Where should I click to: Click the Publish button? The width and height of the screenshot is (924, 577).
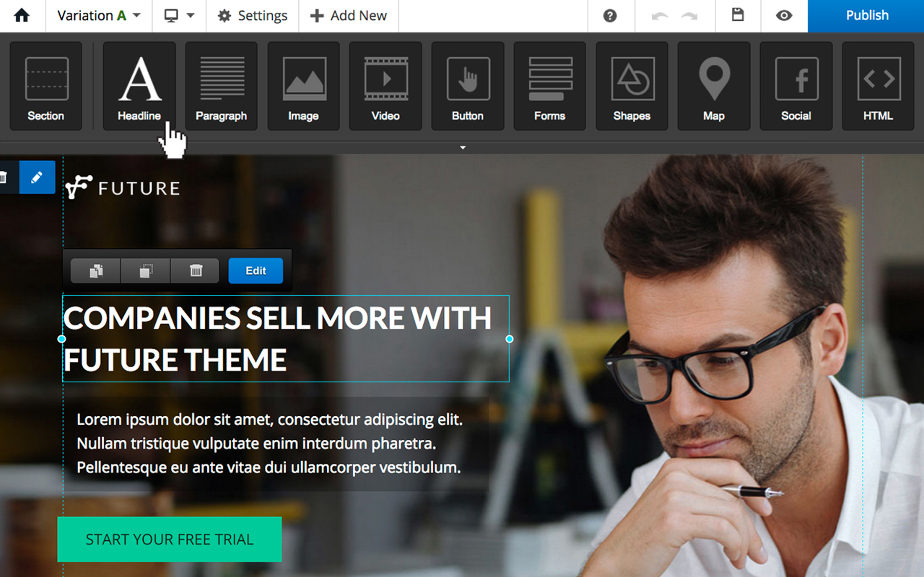point(866,16)
